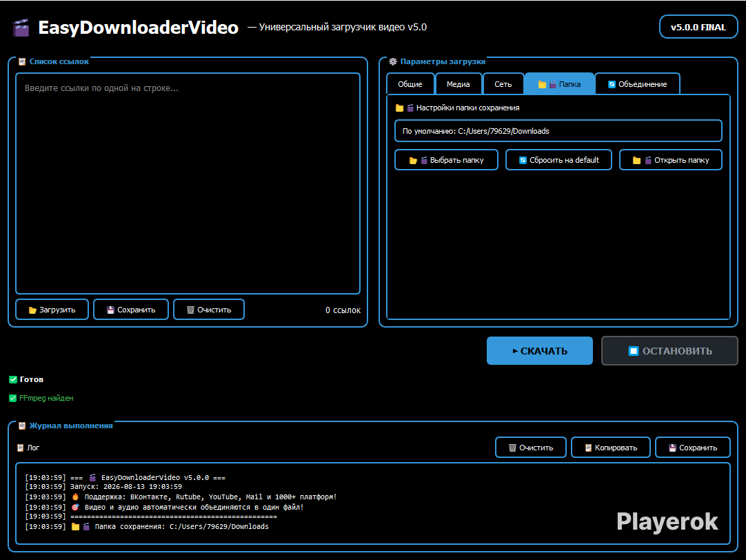The height and width of the screenshot is (560, 746).
Task: Click the reset icon on Сбросить на default
Action: (523, 160)
